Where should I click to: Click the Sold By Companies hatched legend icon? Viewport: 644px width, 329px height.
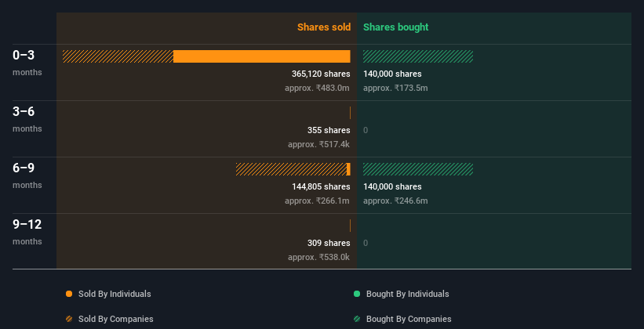click(x=69, y=319)
